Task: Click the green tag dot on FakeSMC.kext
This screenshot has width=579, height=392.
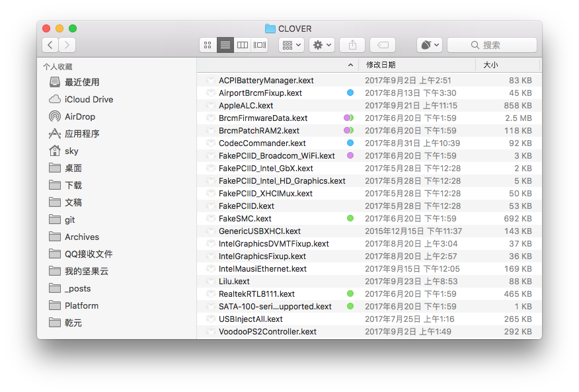Action: [x=350, y=218]
